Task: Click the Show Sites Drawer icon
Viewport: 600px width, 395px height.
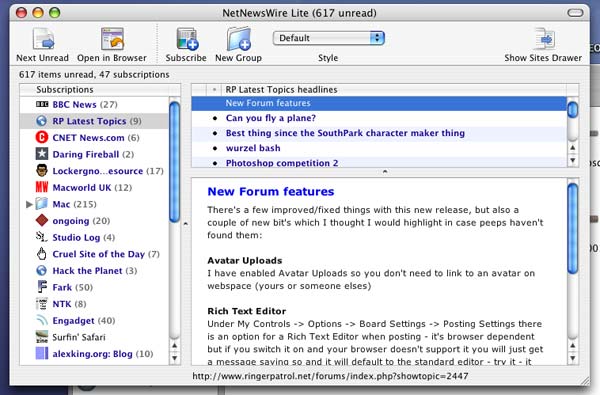Action: [544, 39]
